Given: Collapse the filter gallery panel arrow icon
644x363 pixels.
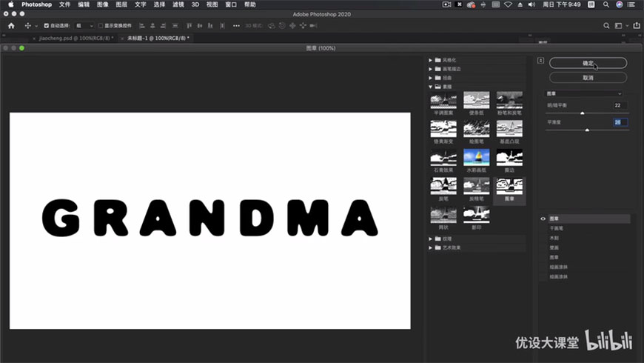Looking at the screenshot, I should (541, 61).
